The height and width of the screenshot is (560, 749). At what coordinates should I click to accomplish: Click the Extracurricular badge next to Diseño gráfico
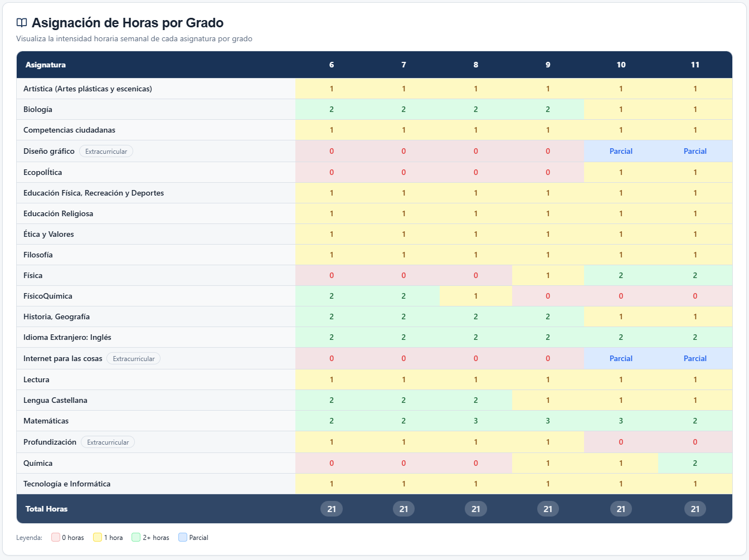[106, 150]
